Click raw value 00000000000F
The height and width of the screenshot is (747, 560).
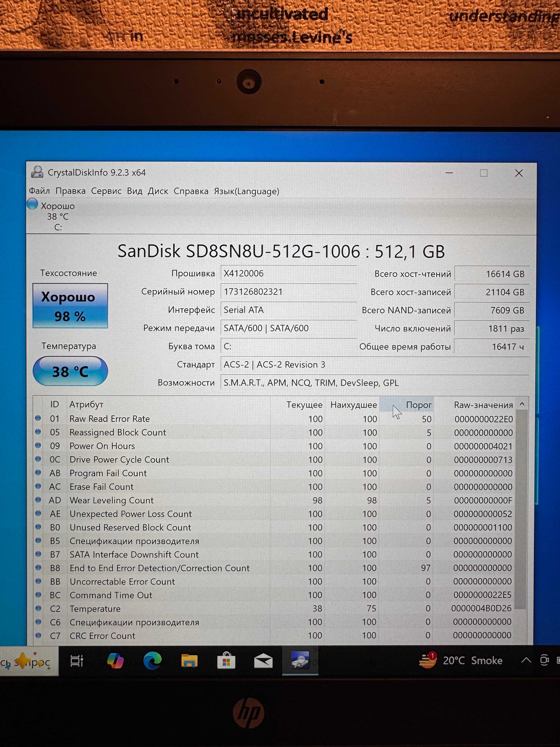click(483, 500)
